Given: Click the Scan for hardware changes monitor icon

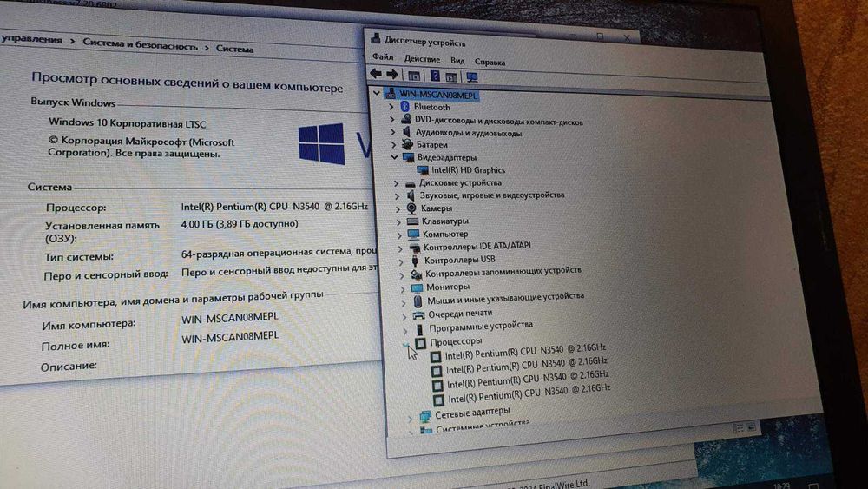Looking at the screenshot, I should click(x=471, y=77).
